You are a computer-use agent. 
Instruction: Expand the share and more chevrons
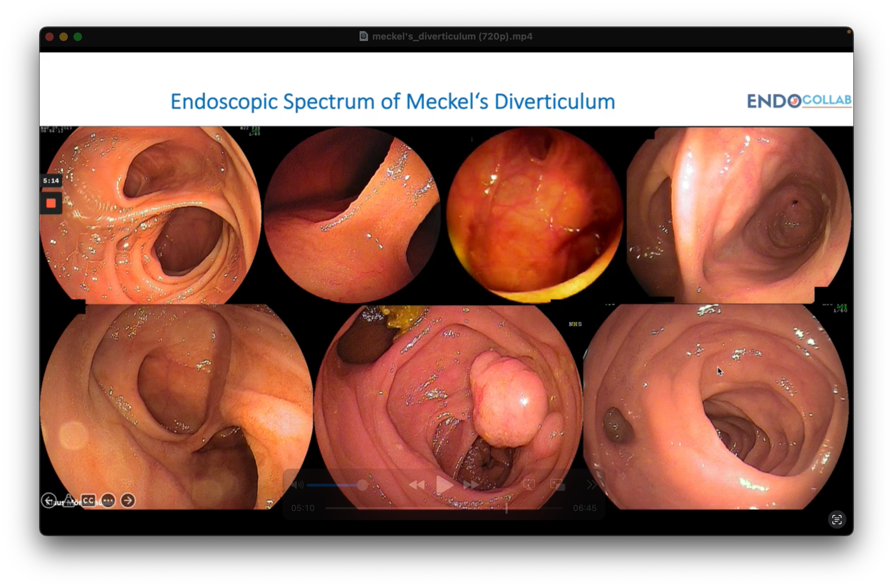tap(591, 484)
